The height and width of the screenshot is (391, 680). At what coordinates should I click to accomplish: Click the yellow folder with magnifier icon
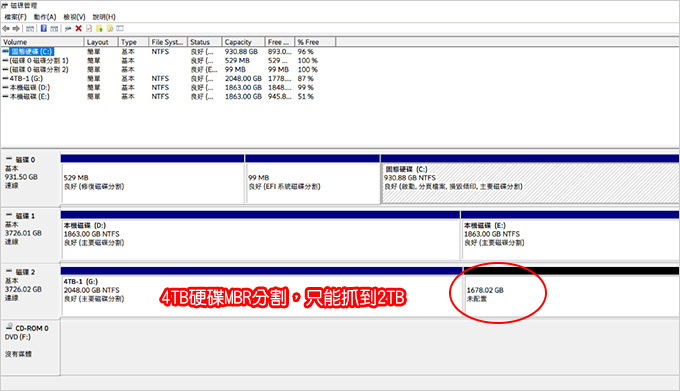tap(110, 29)
